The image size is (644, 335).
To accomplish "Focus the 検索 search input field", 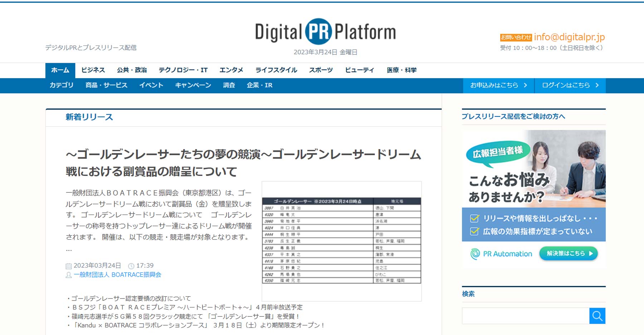I will 526,316.
